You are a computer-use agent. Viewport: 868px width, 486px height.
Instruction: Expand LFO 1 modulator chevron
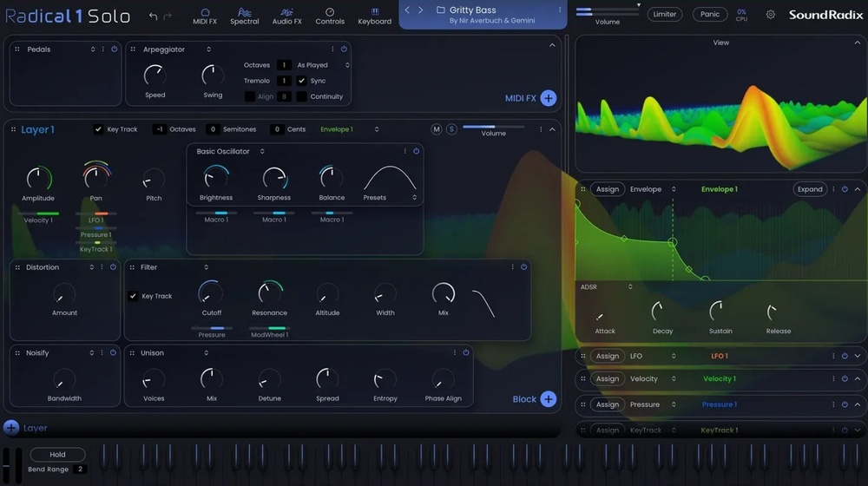click(858, 356)
